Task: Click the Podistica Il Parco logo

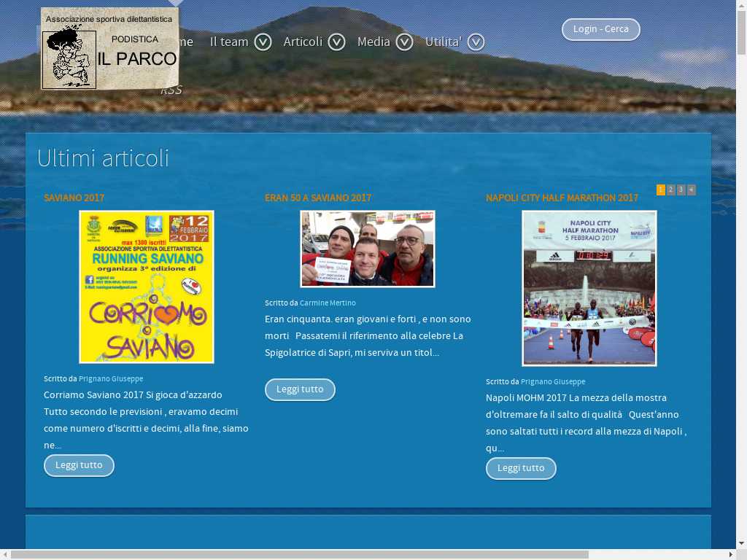Action: [109, 50]
